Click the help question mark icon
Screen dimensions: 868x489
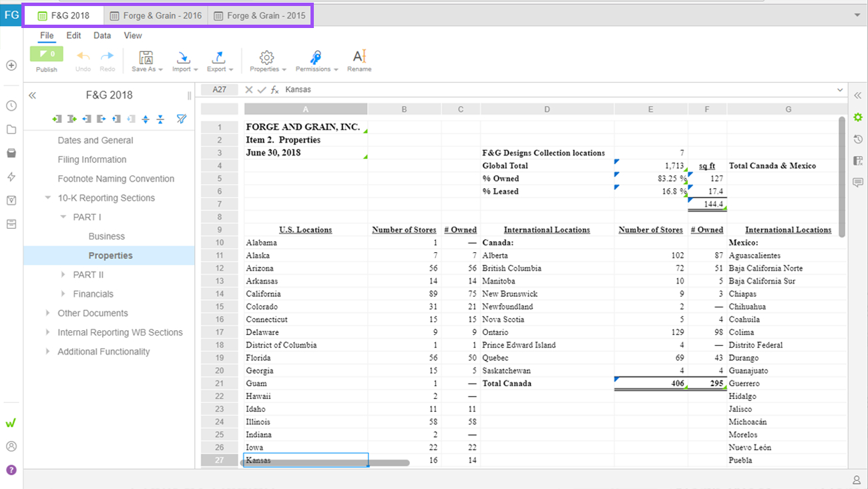point(11,470)
